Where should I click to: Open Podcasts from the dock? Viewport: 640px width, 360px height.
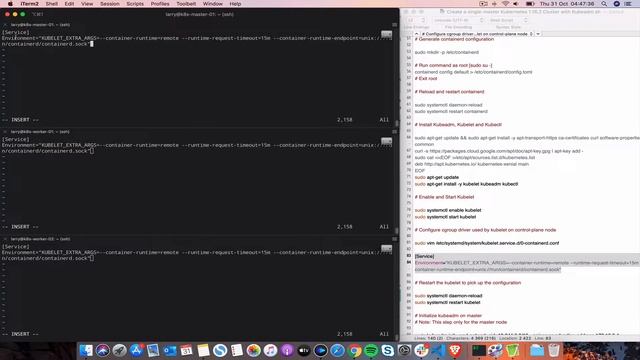pos(287,350)
